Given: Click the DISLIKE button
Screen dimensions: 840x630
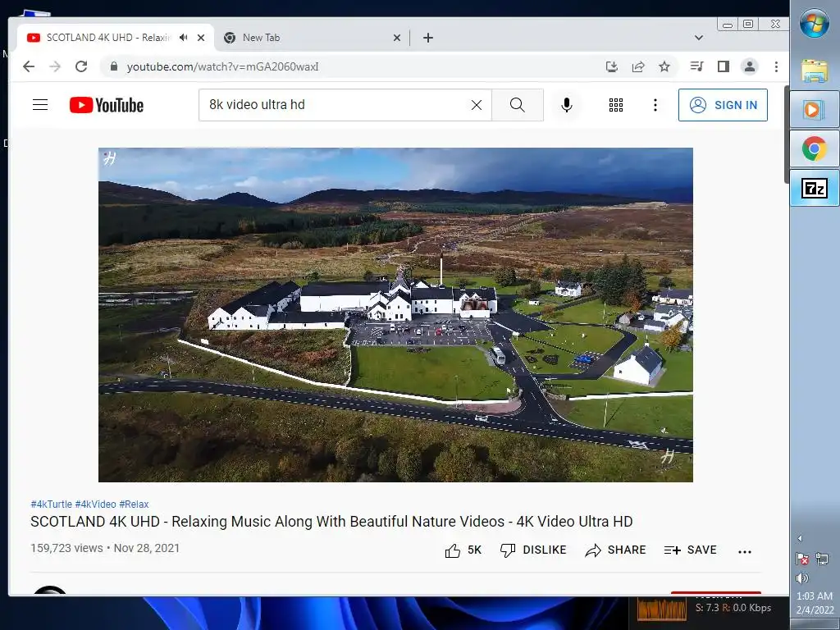Looking at the screenshot, I should (532, 550).
